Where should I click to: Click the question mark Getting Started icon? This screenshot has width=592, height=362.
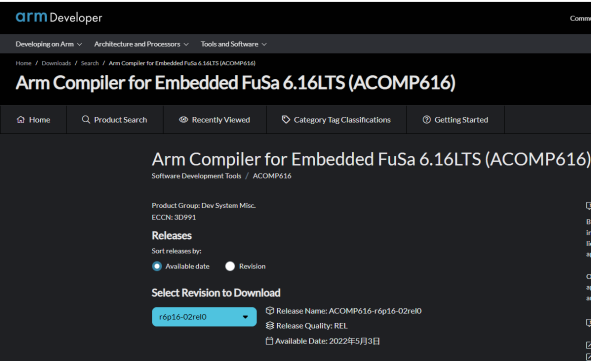[427, 120]
